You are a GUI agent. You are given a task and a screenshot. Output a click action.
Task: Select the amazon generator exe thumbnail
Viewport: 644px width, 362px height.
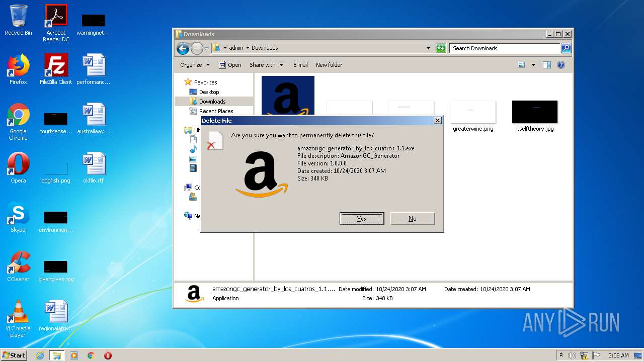tap(288, 96)
